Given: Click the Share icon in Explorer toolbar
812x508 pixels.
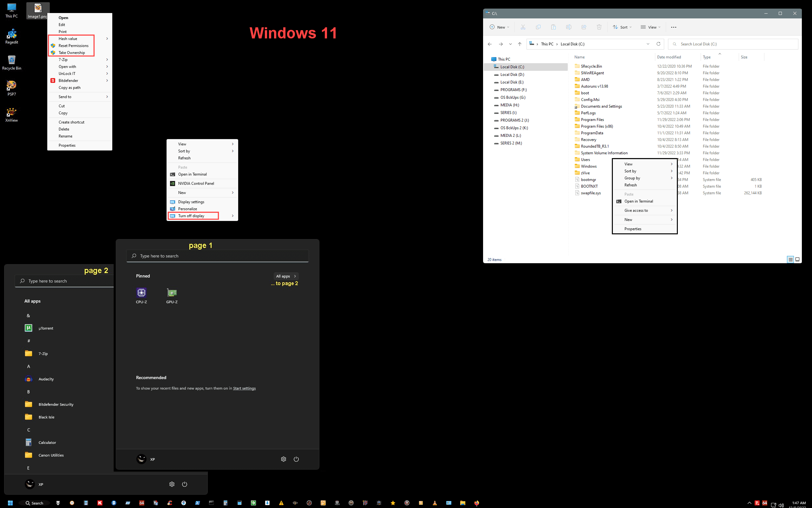Looking at the screenshot, I should point(584,27).
